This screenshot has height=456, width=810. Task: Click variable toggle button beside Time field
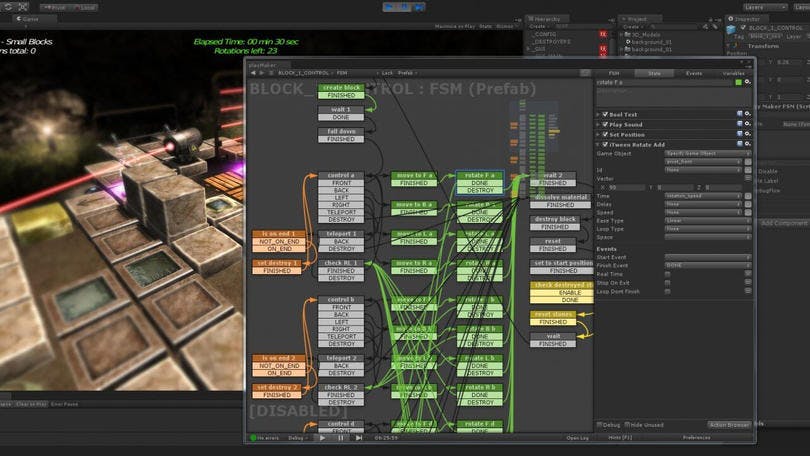pyautogui.click(x=747, y=196)
